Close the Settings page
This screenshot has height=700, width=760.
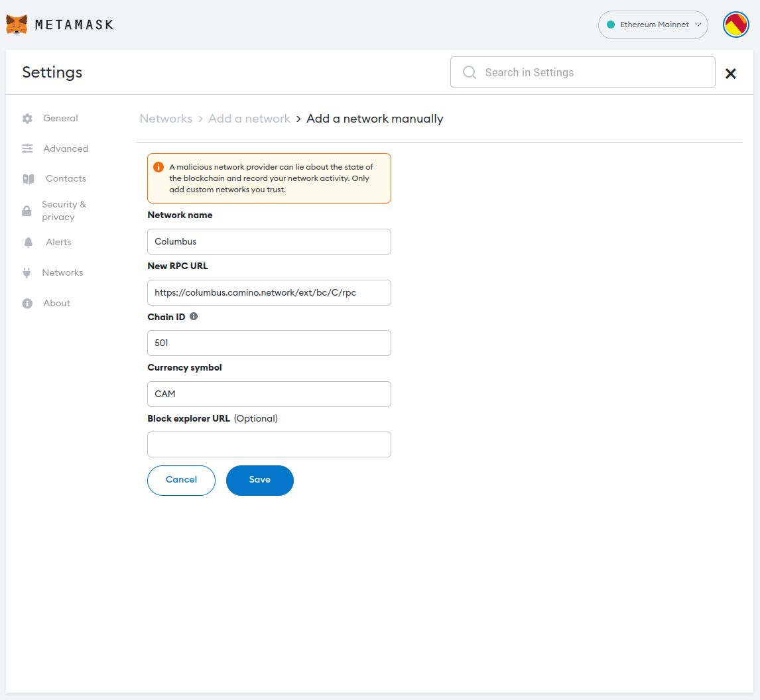(x=730, y=74)
